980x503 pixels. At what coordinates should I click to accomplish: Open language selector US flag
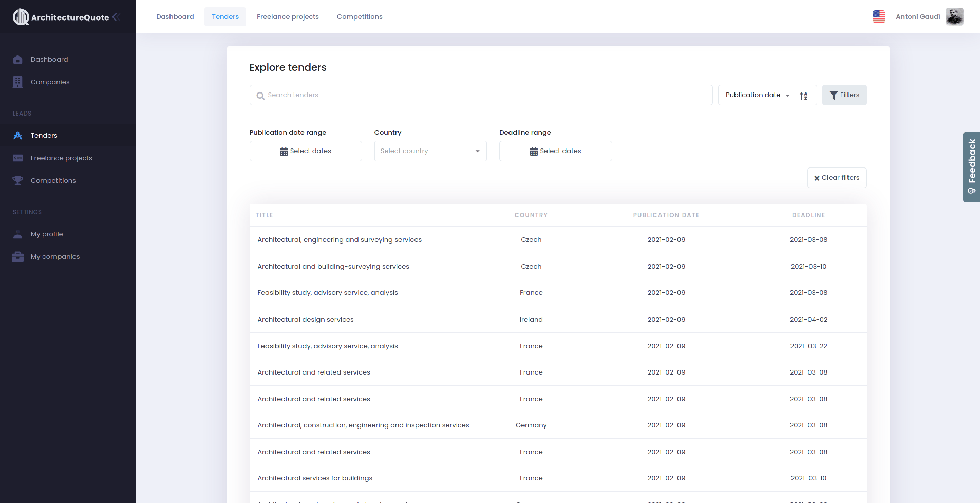click(879, 17)
